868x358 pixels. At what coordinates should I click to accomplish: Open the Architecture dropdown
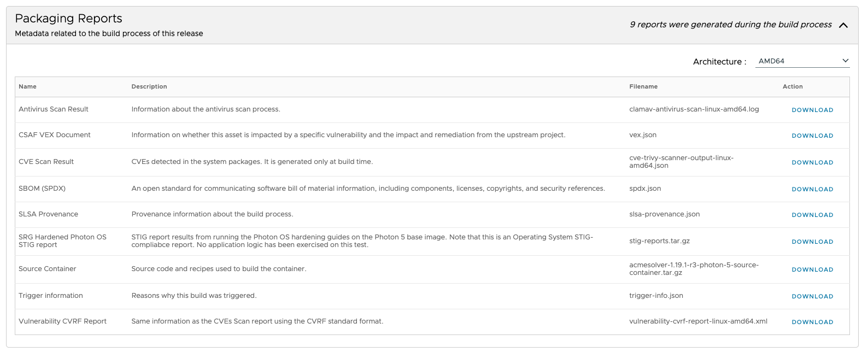(x=801, y=61)
